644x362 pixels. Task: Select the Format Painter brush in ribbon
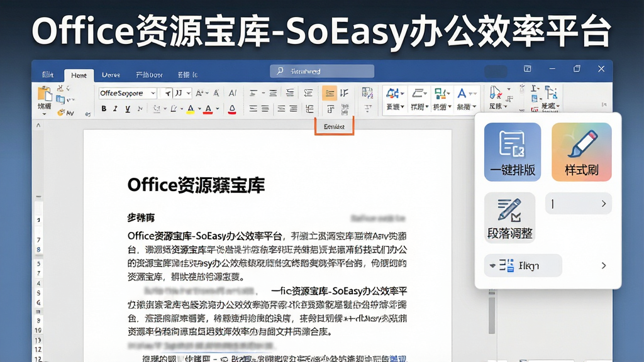(61, 112)
